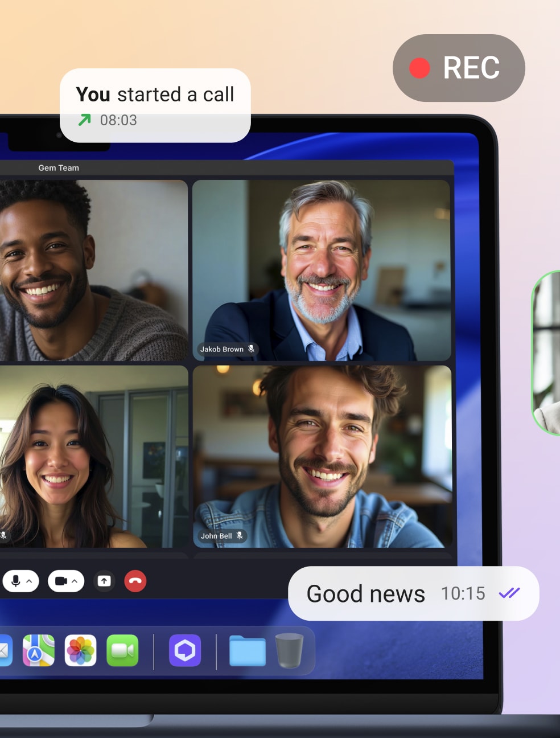Open Maps from the dock
560x738 pixels.
tap(39, 650)
